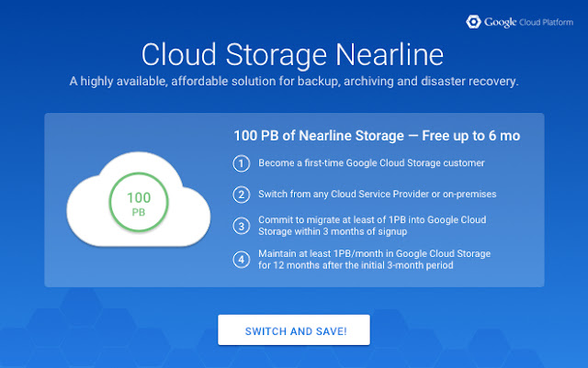588x368 pixels.
Task: Click the step 3 numbered circle
Action: (x=242, y=225)
